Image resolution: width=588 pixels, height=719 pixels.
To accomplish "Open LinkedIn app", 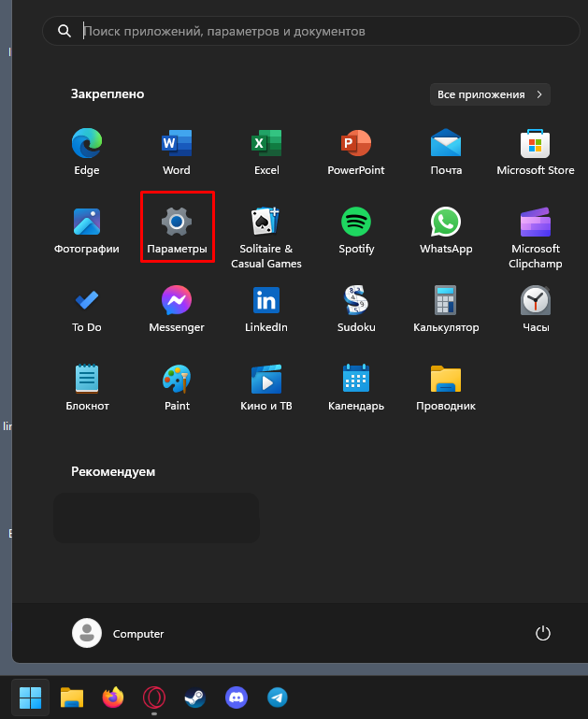I will coord(266,310).
